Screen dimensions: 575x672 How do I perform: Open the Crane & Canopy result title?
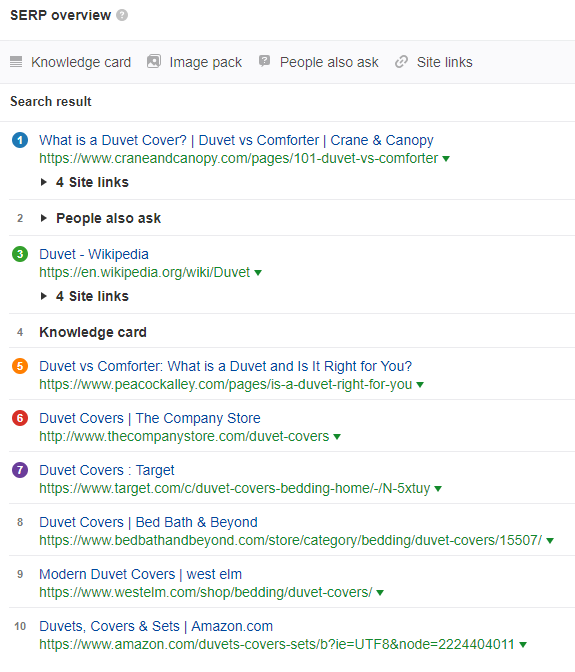[x=237, y=140]
